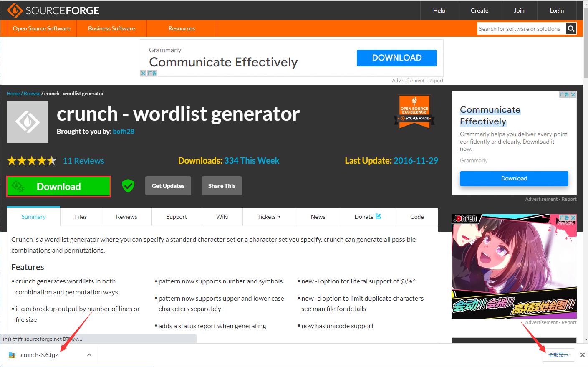Image resolution: width=588 pixels, height=367 pixels.
Task: Click the green security shield checkmark icon
Action: click(128, 186)
